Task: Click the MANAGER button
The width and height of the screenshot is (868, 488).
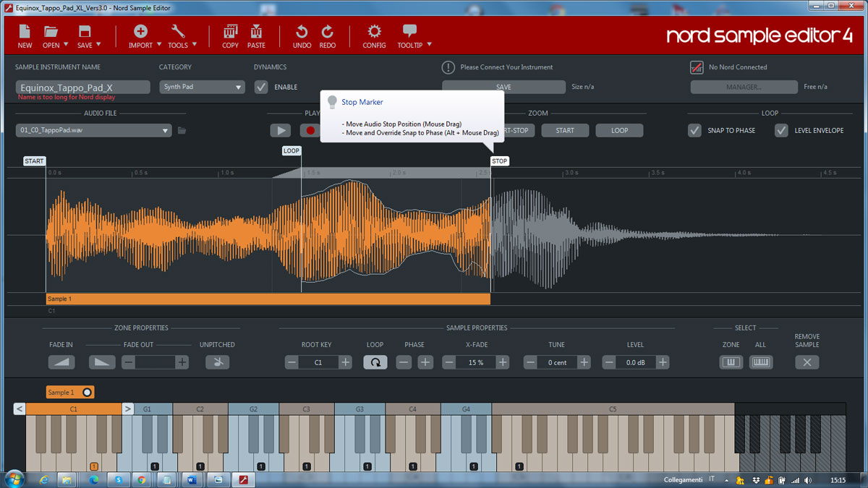Action: tap(744, 87)
